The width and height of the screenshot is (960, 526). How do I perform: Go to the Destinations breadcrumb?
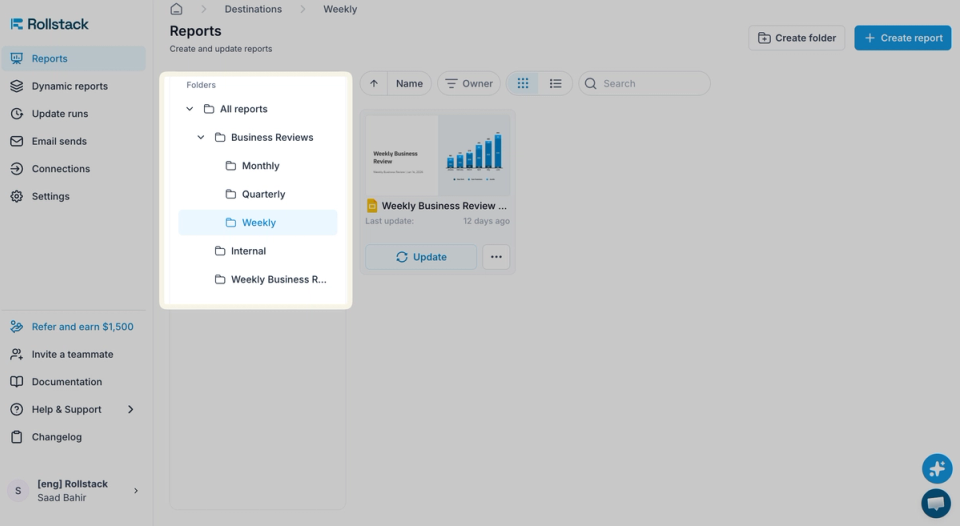253,9
